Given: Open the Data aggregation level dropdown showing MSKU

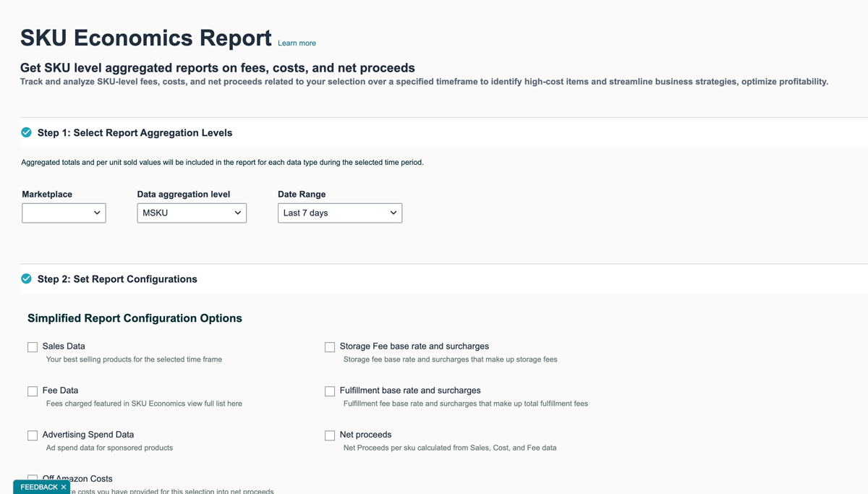Looking at the screenshot, I should [191, 213].
